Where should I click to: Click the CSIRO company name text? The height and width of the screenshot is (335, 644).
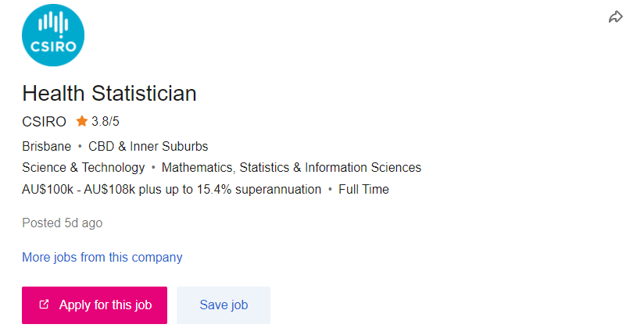click(44, 122)
